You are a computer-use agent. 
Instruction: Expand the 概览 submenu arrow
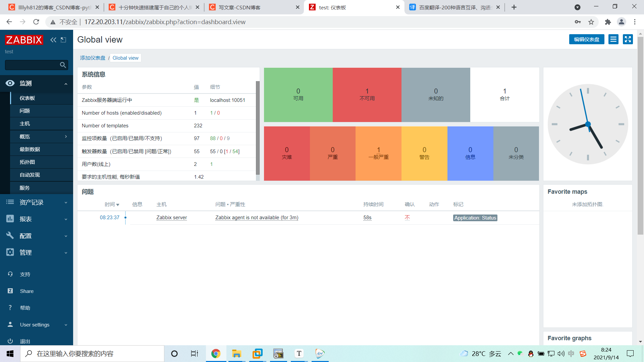point(66,136)
